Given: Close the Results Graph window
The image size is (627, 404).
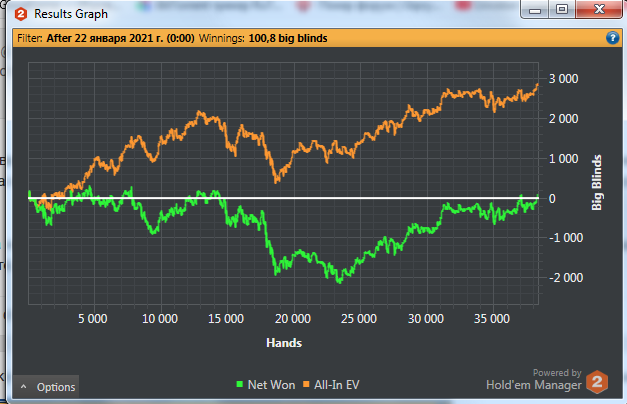Looking at the screenshot, I should 599,10.
